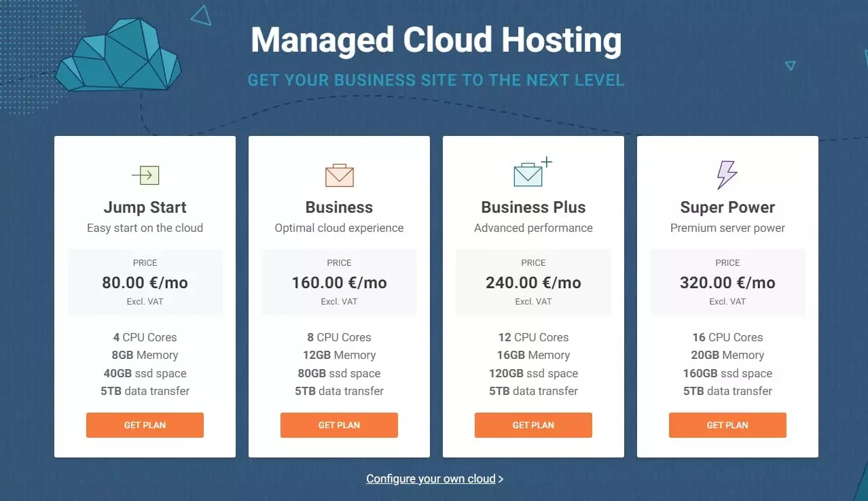Click the blue polygon cloud illustration
The width and height of the screenshot is (868, 501).
tap(119, 55)
